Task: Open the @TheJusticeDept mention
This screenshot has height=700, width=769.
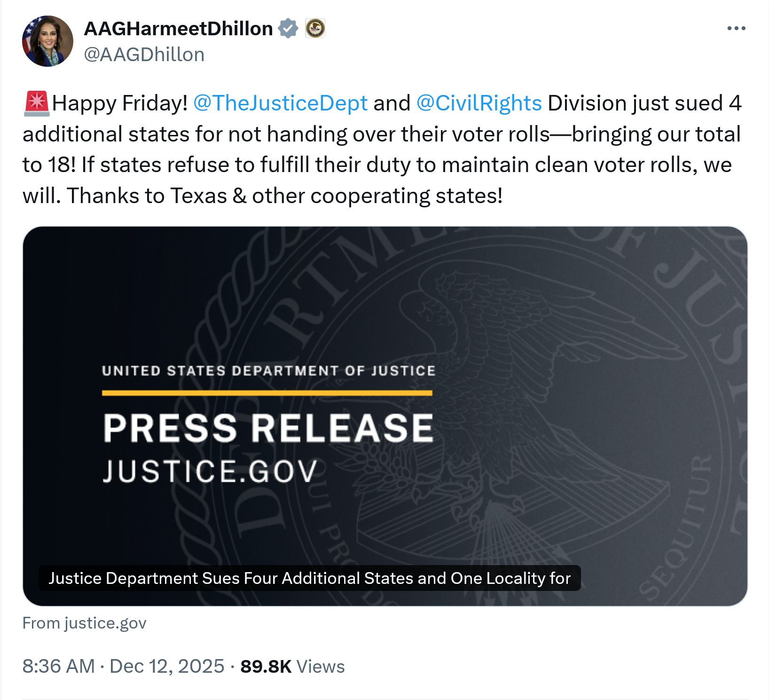Action: (x=280, y=103)
